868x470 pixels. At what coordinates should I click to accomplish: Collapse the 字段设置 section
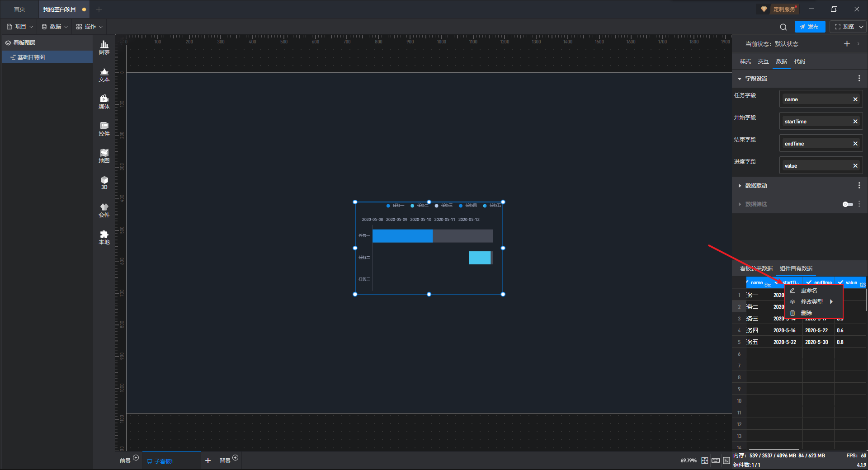coord(740,79)
